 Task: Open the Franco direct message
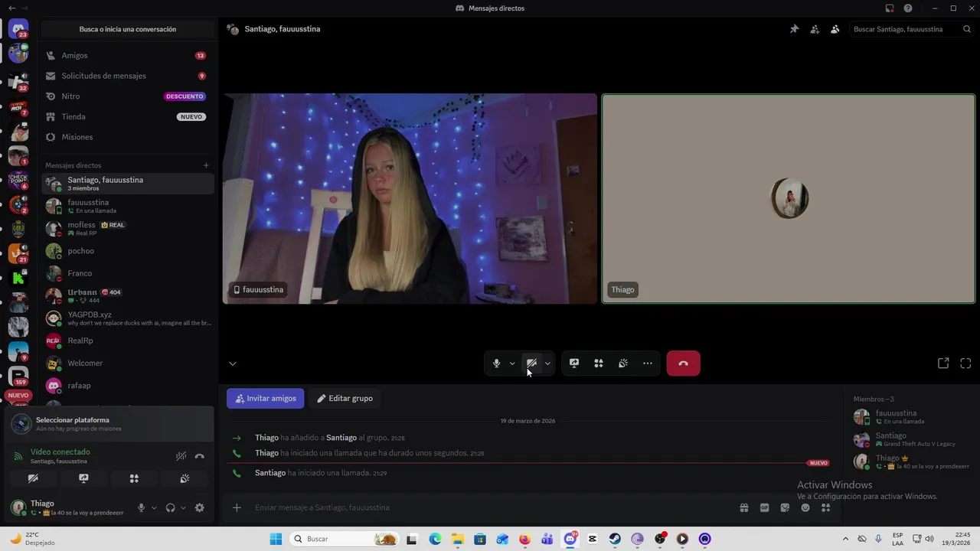[127, 273]
